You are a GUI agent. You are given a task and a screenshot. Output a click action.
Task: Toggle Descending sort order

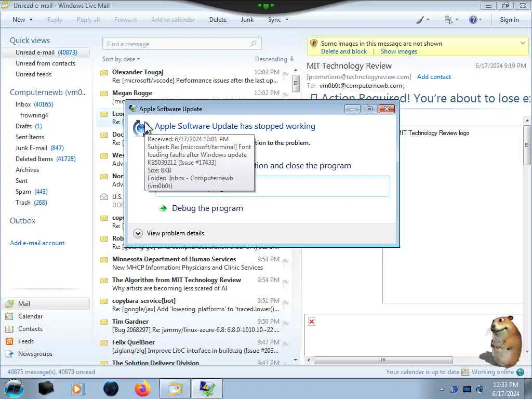[x=274, y=59]
